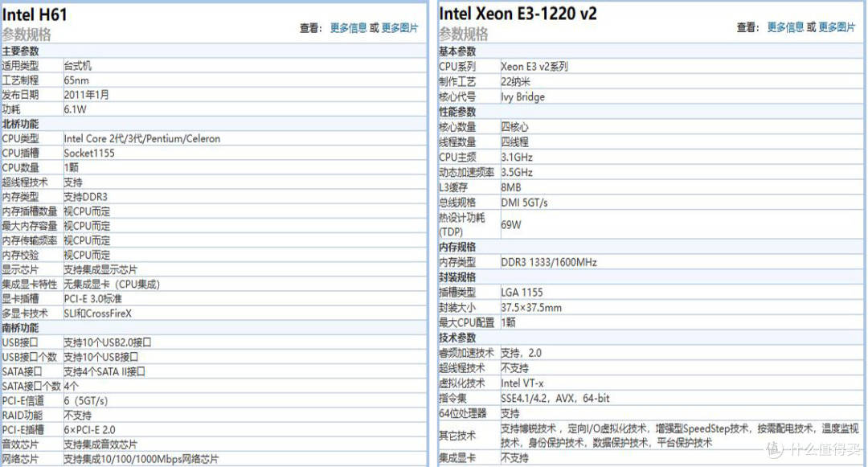Click the "6×PCI-E 2.0" slot value

90,430
